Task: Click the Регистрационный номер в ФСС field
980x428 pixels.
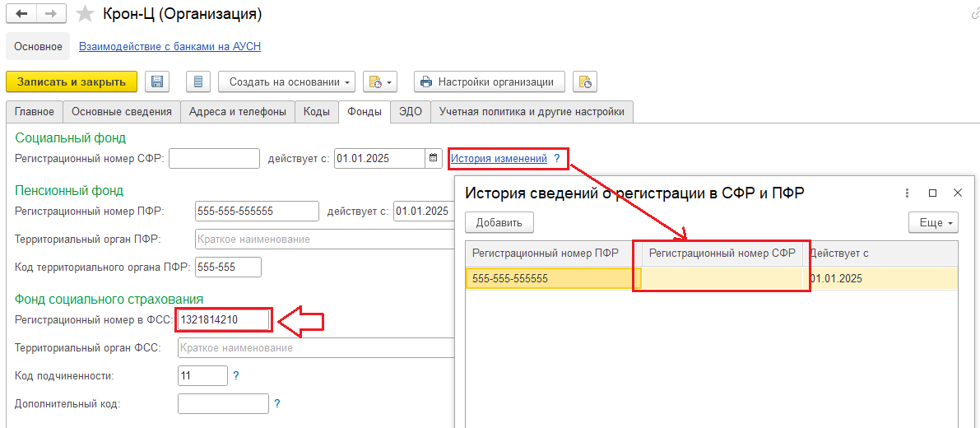Action: click(x=225, y=320)
